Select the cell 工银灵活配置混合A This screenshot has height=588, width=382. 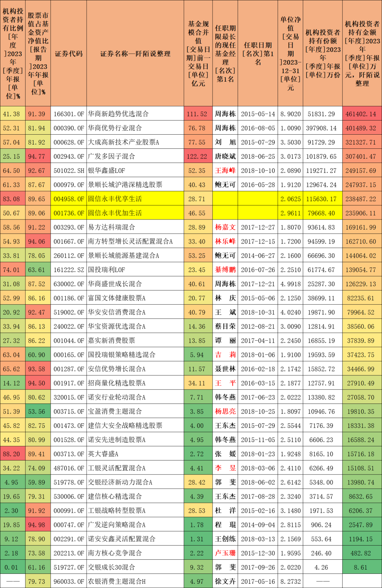click(135, 468)
